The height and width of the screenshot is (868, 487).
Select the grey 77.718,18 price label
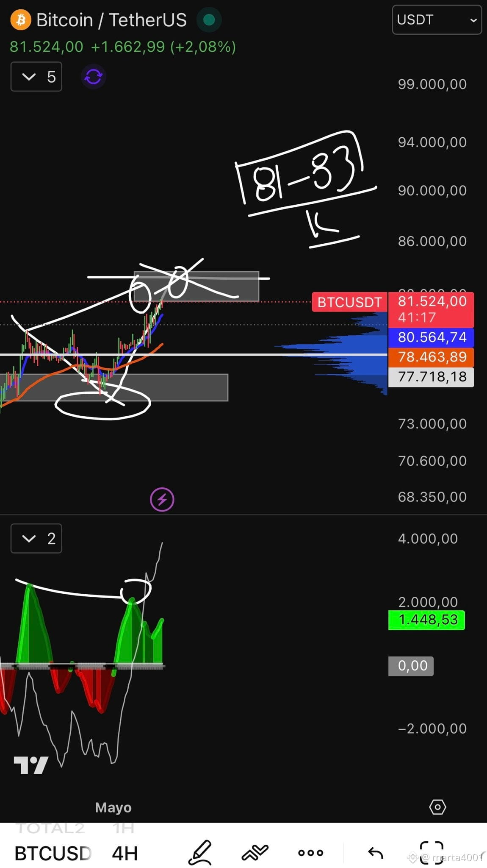tap(431, 377)
